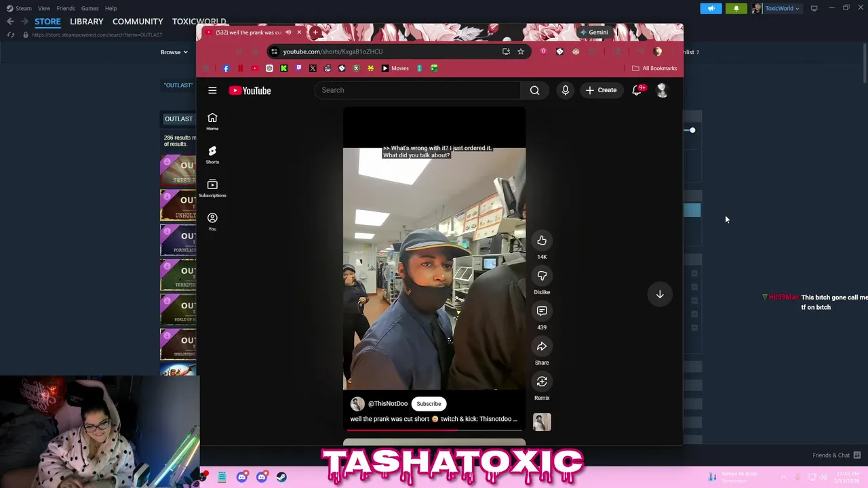The width and height of the screenshot is (868, 488).
Task: Focus the YouTube search field
Action: (417, 90)
